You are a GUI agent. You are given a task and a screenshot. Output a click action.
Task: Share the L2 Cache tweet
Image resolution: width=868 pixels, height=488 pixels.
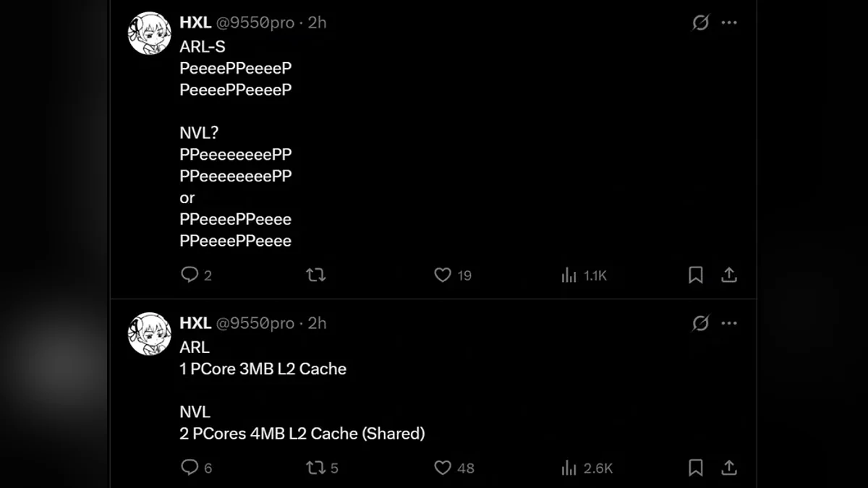(729, 468)
